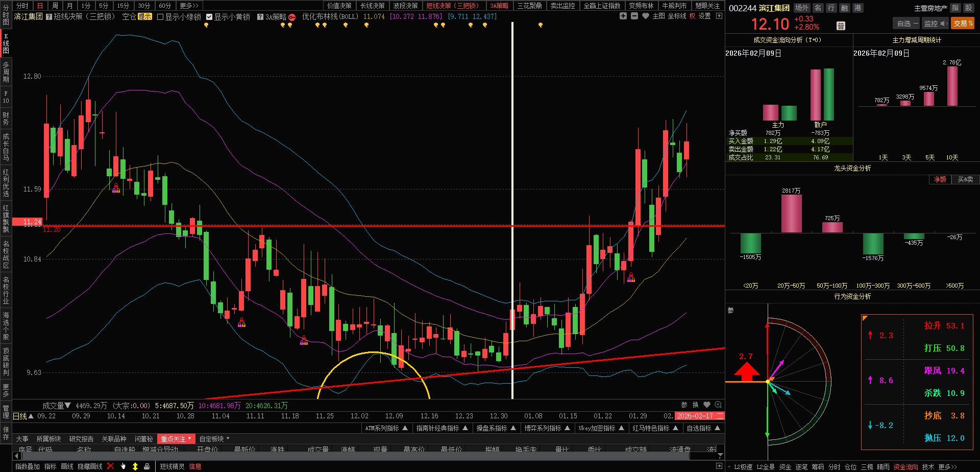The width and height of the screenshot is (980, 472).
Task: Click 短线精灵 in bottom bar
Action: click(x=172, y=466)
